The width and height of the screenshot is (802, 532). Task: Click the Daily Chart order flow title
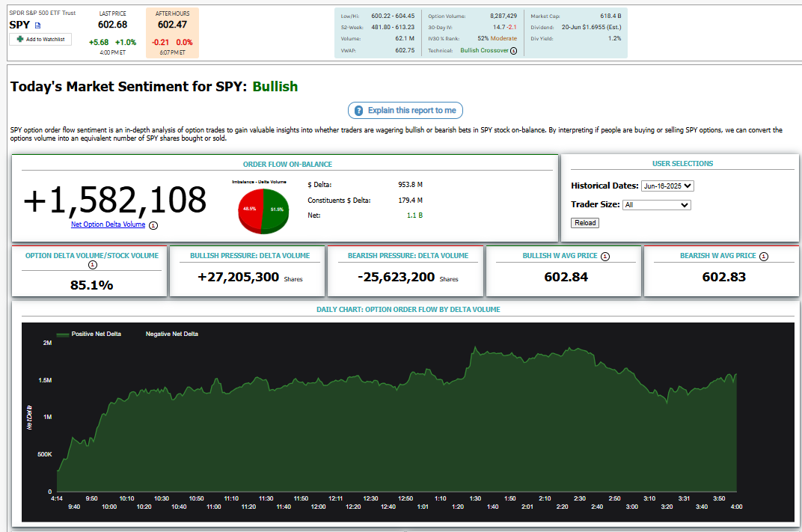(x=408, y=310)
